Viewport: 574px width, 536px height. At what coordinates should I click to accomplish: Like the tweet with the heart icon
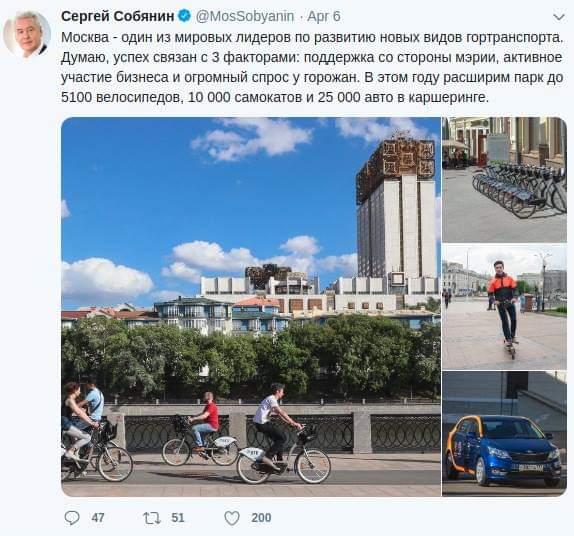[232, 518]
